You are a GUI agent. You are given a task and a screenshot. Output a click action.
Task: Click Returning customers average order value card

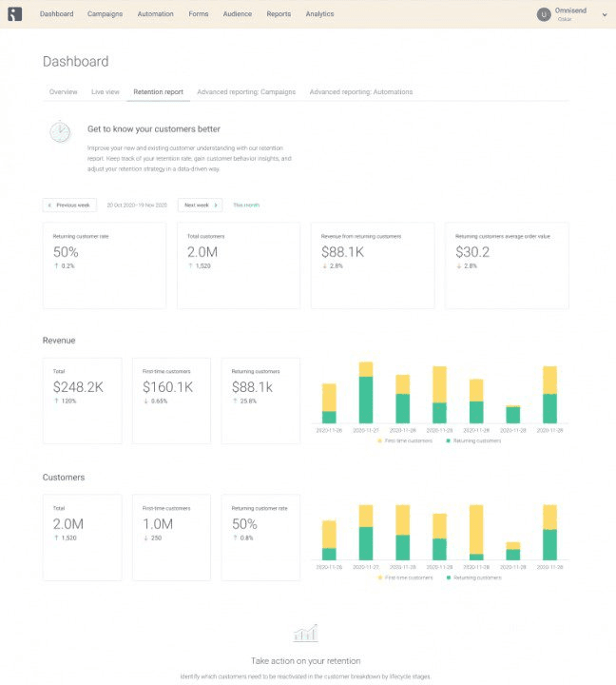507,265
